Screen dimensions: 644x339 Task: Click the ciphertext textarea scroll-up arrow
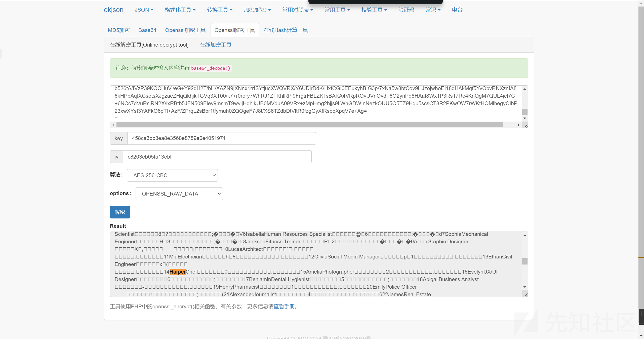(x=525, y=89)
